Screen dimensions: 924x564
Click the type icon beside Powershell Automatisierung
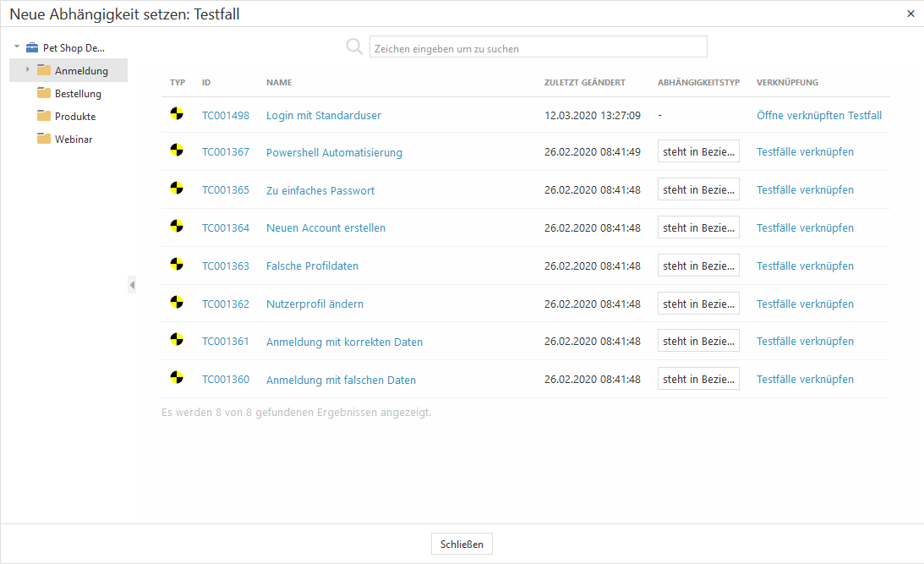(176, 151)
